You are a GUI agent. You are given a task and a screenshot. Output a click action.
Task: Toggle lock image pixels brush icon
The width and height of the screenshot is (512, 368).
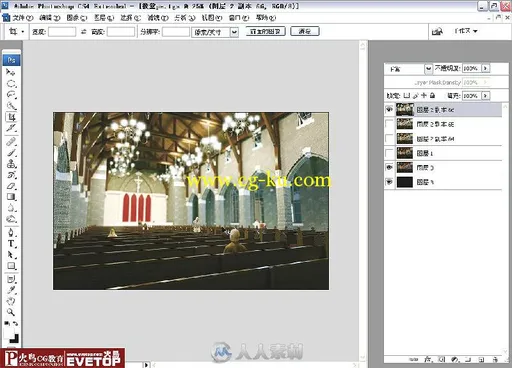415,96
